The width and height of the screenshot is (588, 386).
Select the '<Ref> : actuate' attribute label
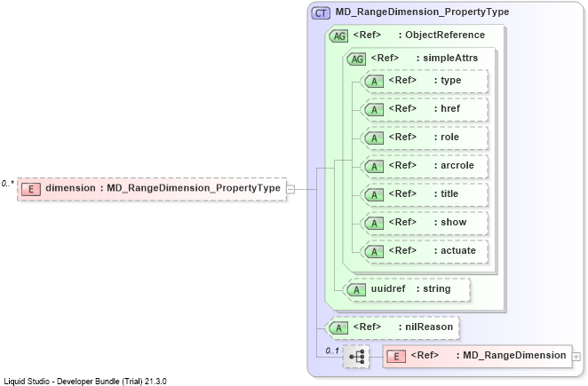[x=432, y=251]
